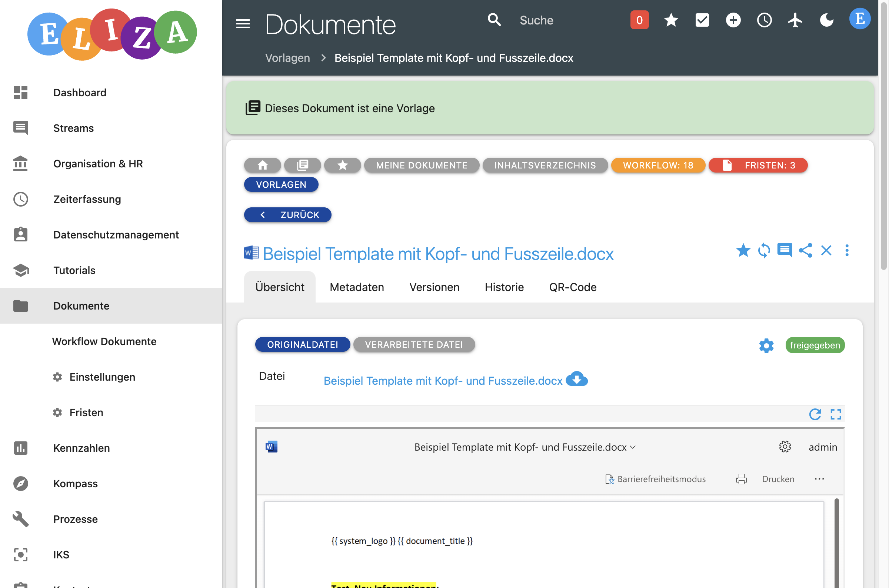Click the printer icon in viewer

click(x=741, y=479)
